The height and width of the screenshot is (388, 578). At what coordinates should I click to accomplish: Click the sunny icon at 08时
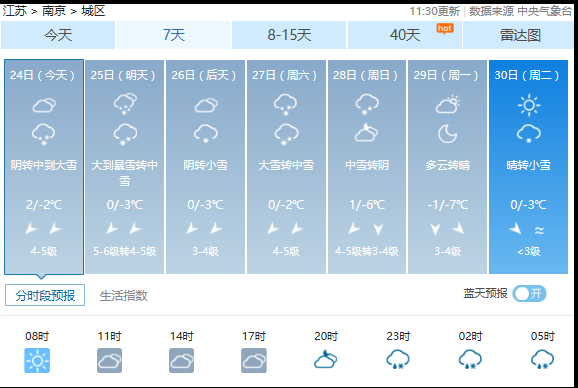pos(37,360)
